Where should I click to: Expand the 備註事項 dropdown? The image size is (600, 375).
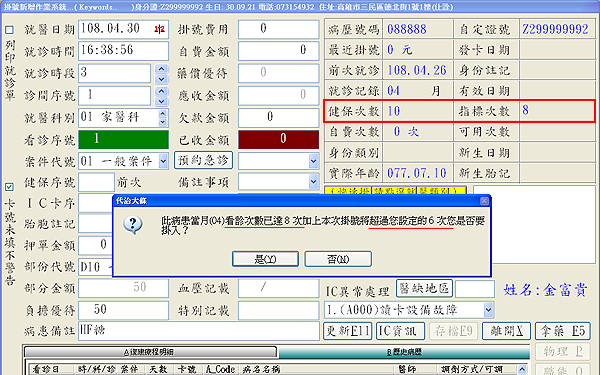pos(313,182)
